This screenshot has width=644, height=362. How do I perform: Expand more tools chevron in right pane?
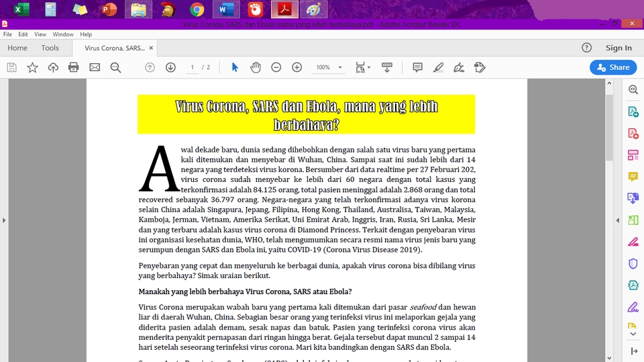pyautogui.click(x=633, y=334)
